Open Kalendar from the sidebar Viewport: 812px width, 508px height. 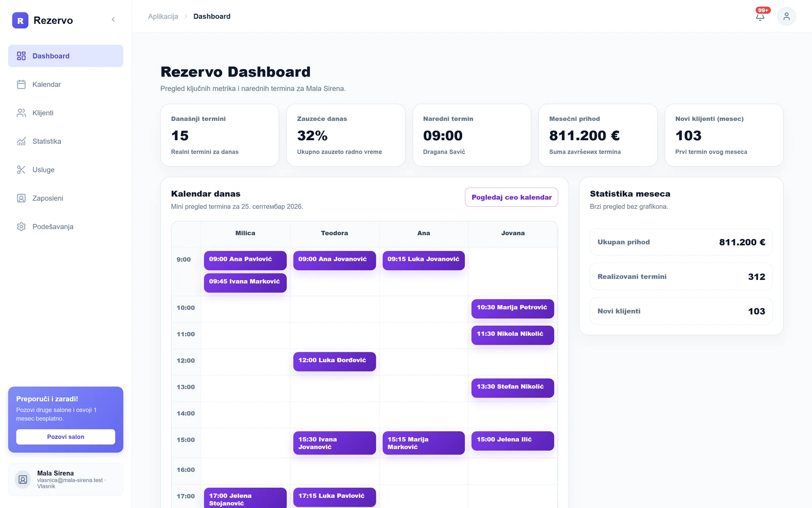click(x=65, y=84)
